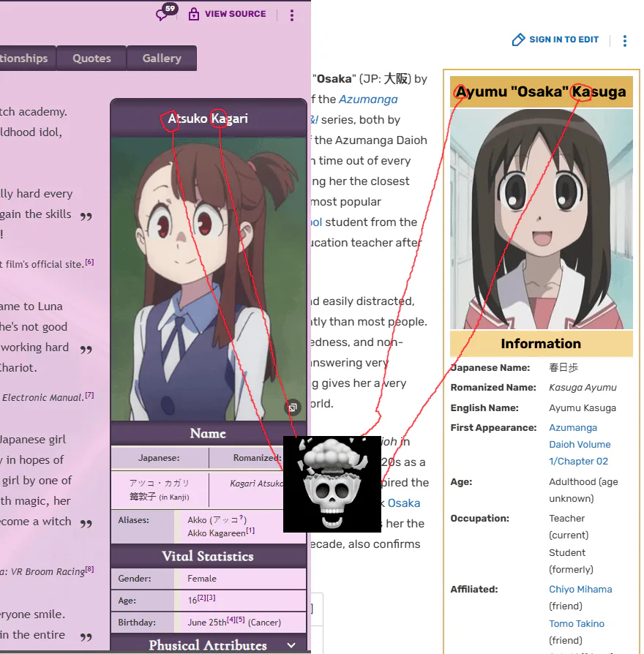Click reference [6] after film's official site
644x654 pixels.
(89, 262)
